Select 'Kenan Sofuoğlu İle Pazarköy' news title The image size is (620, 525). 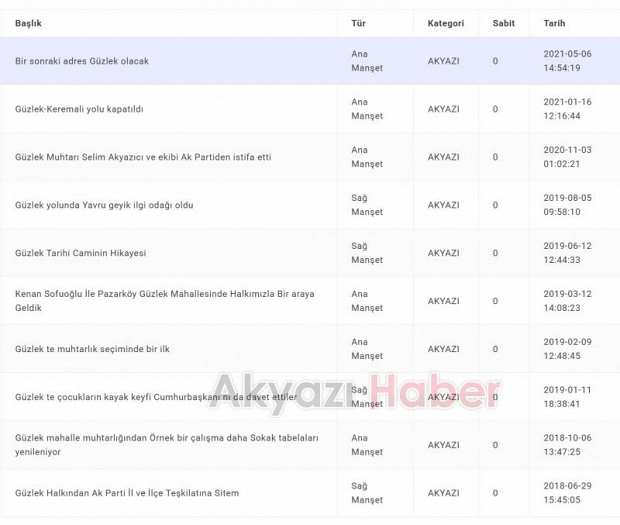click(164, 301)
